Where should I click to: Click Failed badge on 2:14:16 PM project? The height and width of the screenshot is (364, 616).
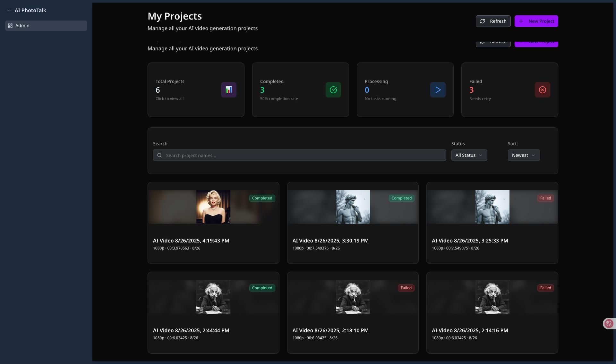545,288
